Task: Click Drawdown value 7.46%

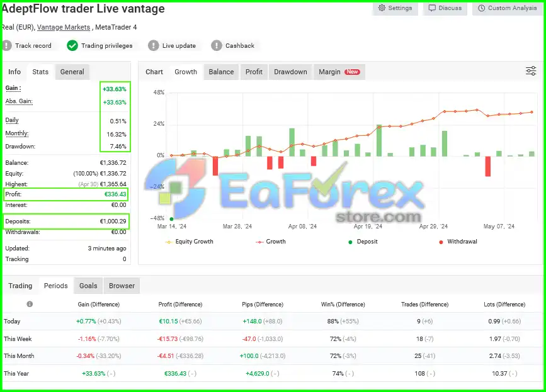Action: (x=118, y=147)
